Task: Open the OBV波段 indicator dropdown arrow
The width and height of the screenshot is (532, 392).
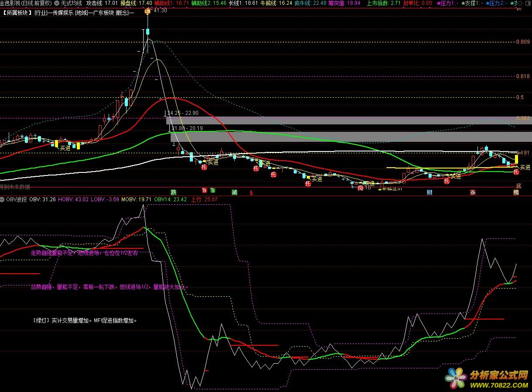Action: pyautogui.click(x=3, y=199)
